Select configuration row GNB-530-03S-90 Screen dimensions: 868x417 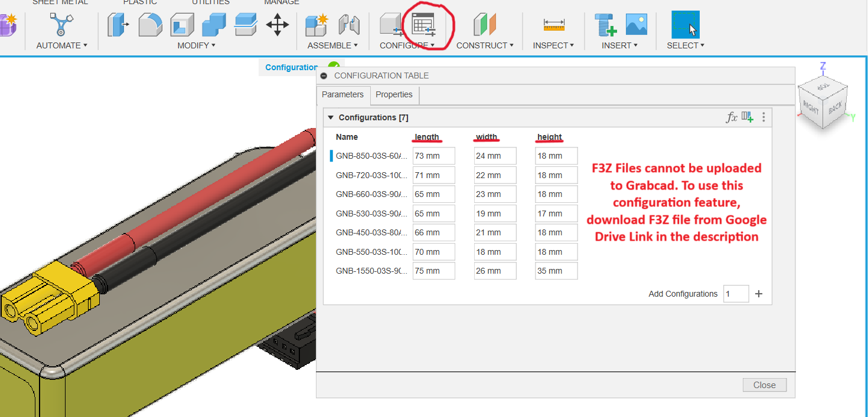pos(371,214)
